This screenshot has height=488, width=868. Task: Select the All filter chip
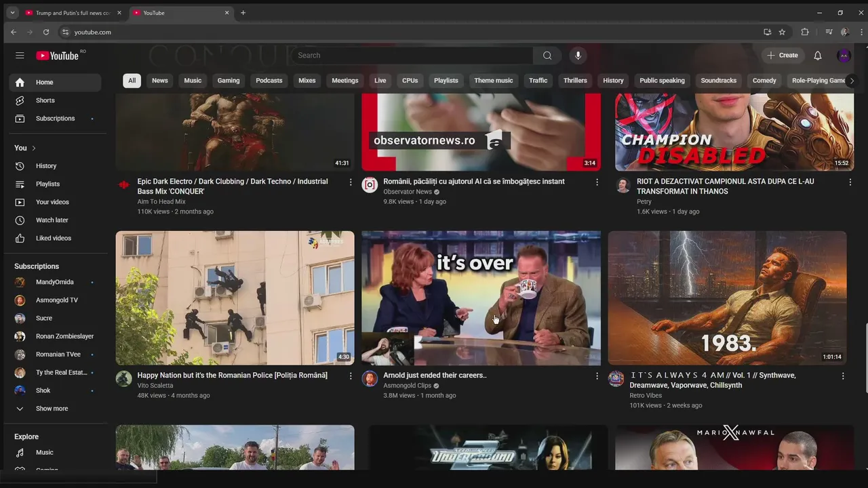(132, 81)
